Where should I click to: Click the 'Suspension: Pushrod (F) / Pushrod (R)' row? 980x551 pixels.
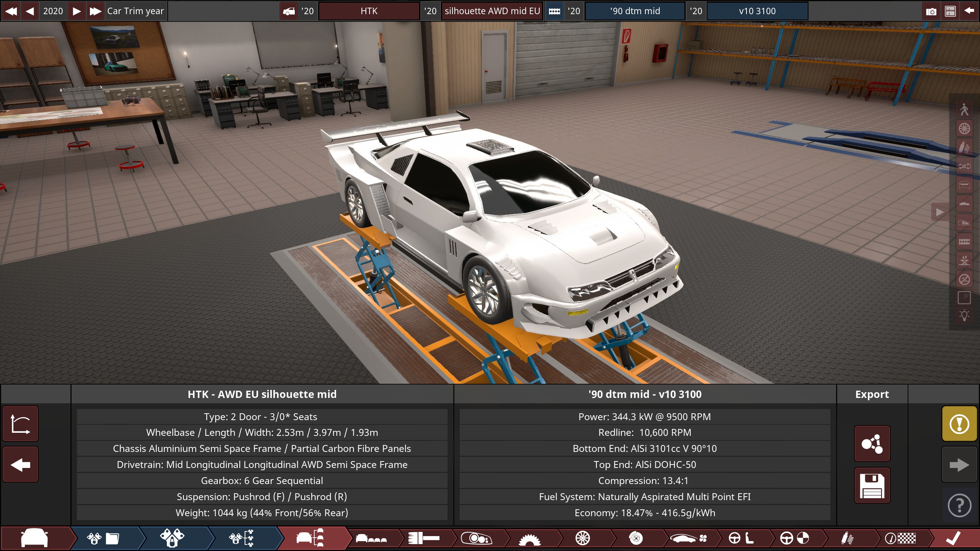pos(262,497)
